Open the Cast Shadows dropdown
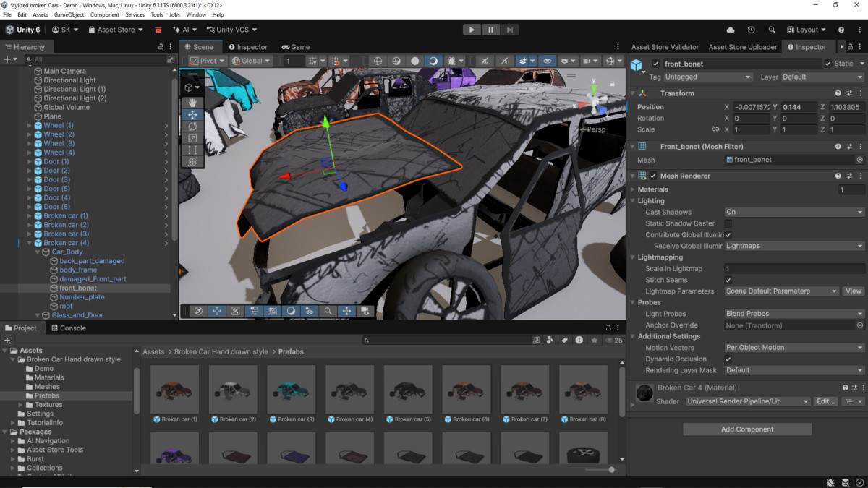This screenshot has height=488, width=868. pos(794,212)
